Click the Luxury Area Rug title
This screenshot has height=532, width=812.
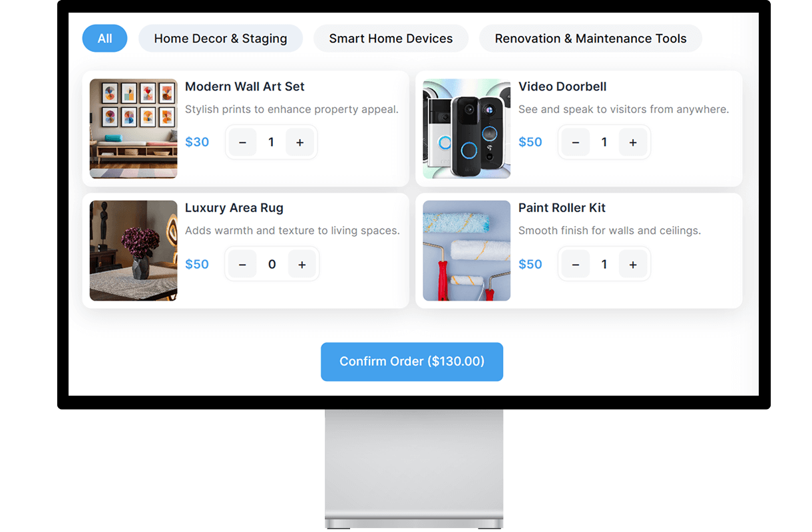coord(234,208)
